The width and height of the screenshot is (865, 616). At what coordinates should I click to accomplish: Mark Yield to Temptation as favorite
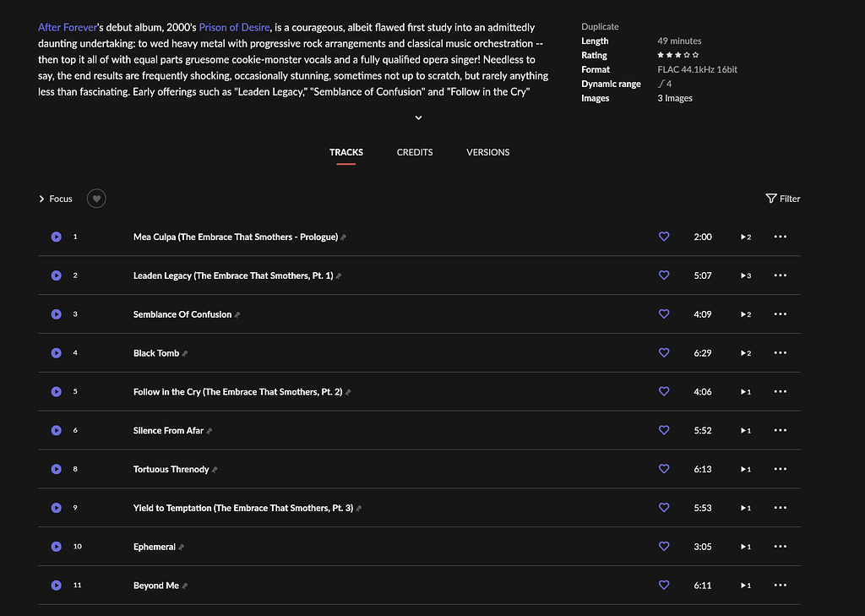pyautogui.click(x=664, y=508)
